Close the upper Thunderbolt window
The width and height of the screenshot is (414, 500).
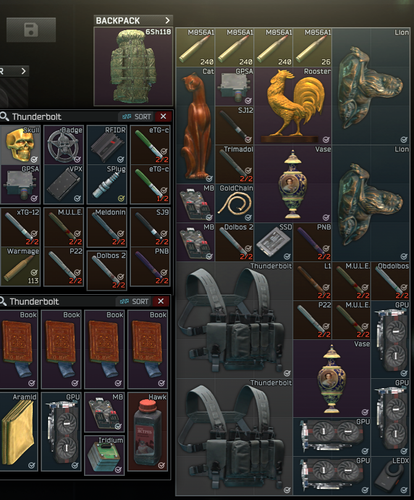[x=163, y=116]
